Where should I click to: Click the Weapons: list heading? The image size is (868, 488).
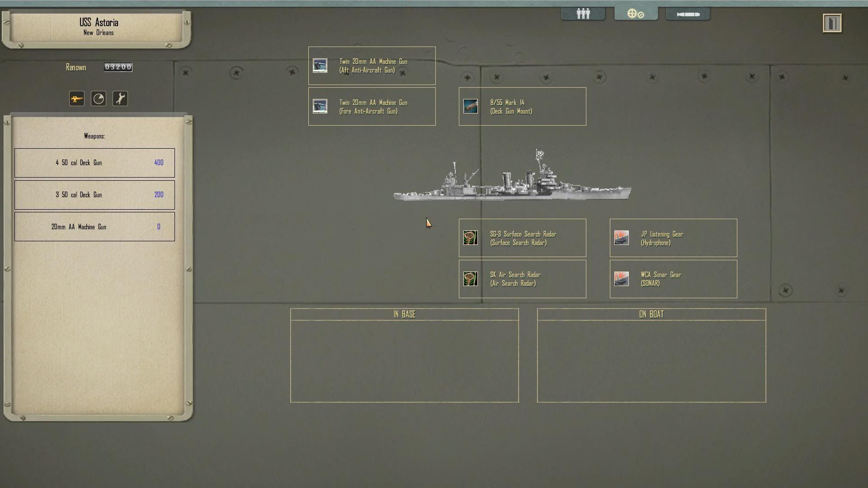click(x=94, y=136)
